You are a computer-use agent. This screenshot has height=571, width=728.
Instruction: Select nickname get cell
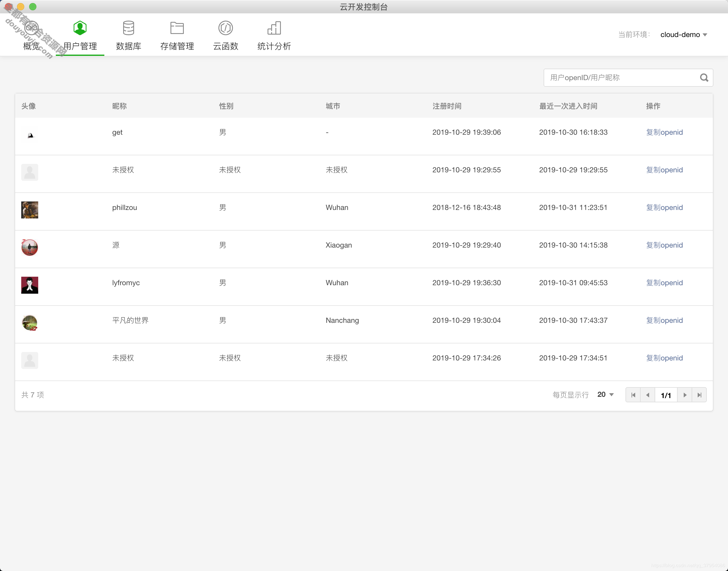coord(117,132)
